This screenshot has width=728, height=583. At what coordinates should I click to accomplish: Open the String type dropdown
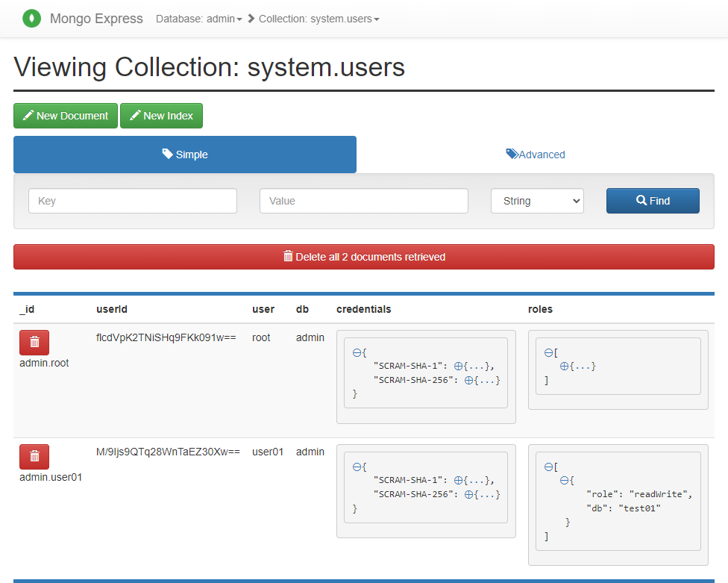[537, 201]
